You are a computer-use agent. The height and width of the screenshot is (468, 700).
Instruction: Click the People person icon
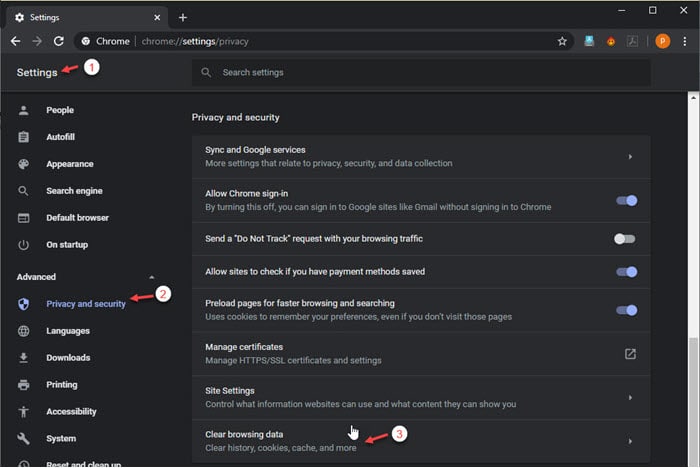pos(24,110)
